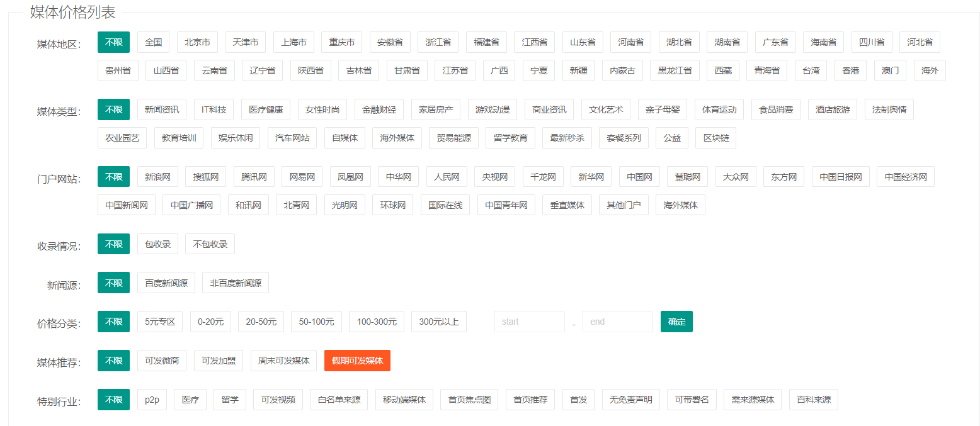Pick the 50-100元 price range
980x426 pixels.
click(x=316, y=322)
